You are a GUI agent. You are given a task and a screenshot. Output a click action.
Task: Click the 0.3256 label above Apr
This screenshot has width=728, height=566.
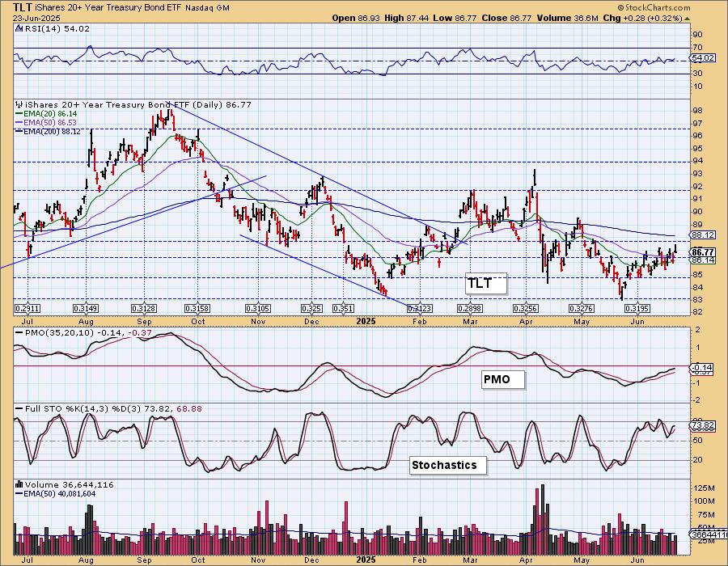click(526, 309)
